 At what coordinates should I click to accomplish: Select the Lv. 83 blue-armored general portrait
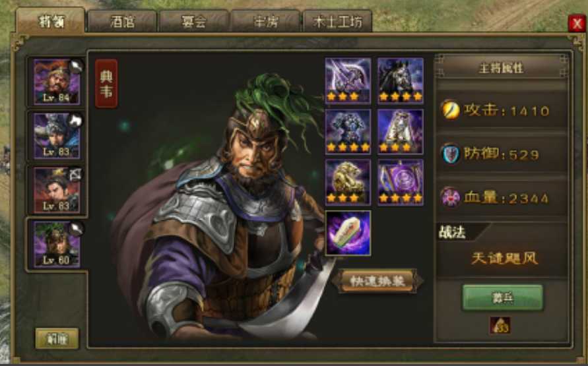click(57, 136)
